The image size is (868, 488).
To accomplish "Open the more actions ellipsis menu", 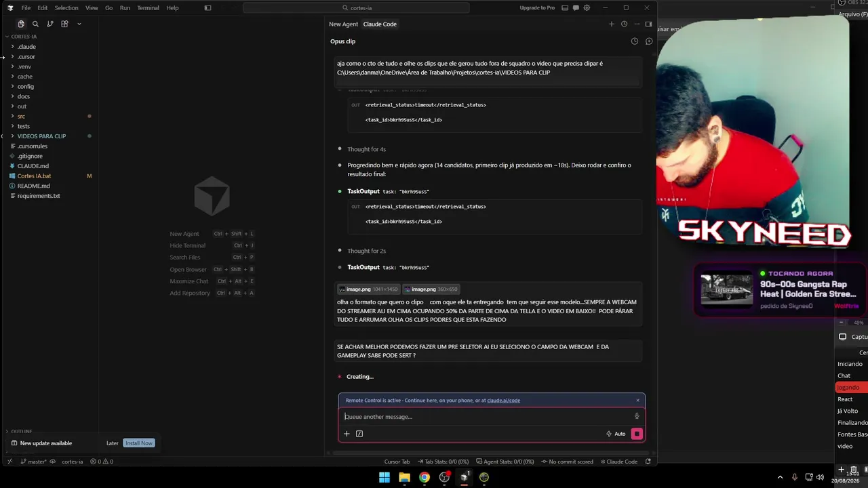I will click(x=636, y=24).
